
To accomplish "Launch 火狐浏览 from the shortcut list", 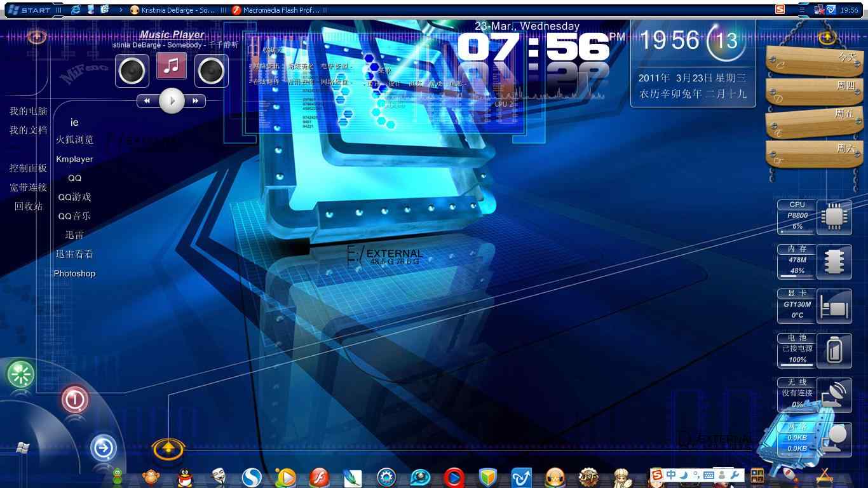I will [74, 140].
